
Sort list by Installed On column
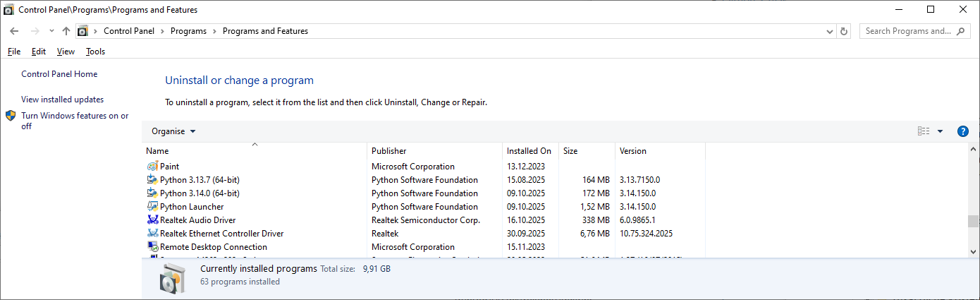pos(529,151)
